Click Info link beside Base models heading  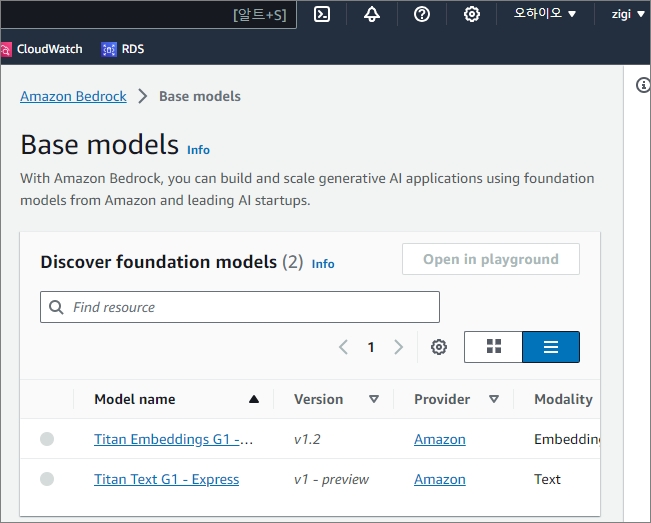(x=198, y=150)
